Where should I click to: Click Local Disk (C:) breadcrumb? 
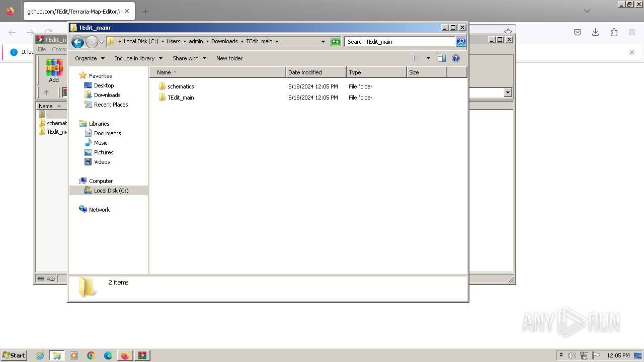coord(141,42)
